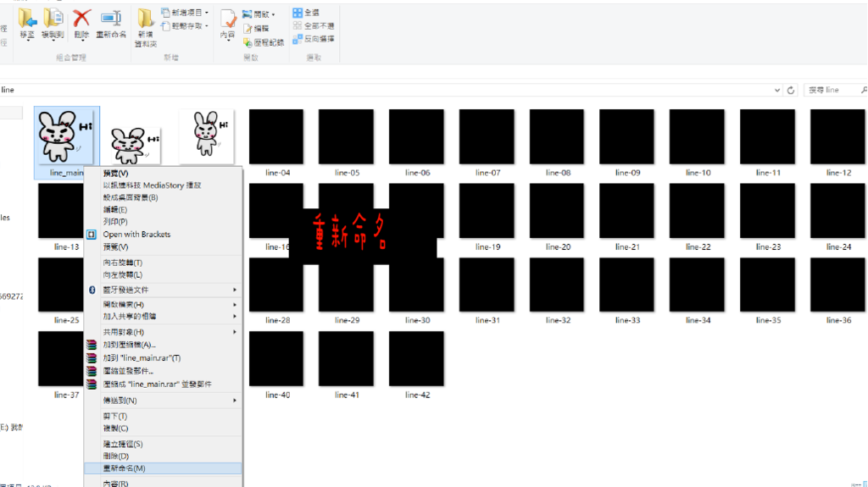Expand the 輕鬆存取 dropdown

207,26
